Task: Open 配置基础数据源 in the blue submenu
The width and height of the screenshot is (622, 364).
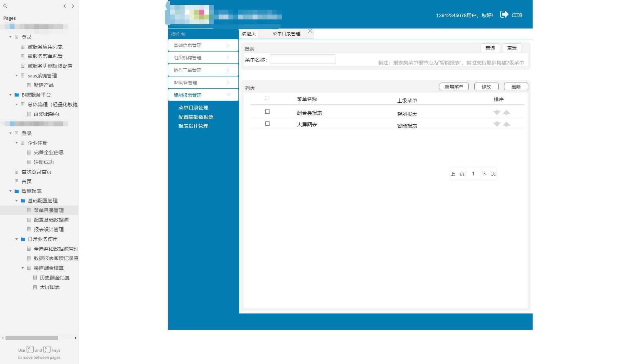Action: [x=196, y=117]
